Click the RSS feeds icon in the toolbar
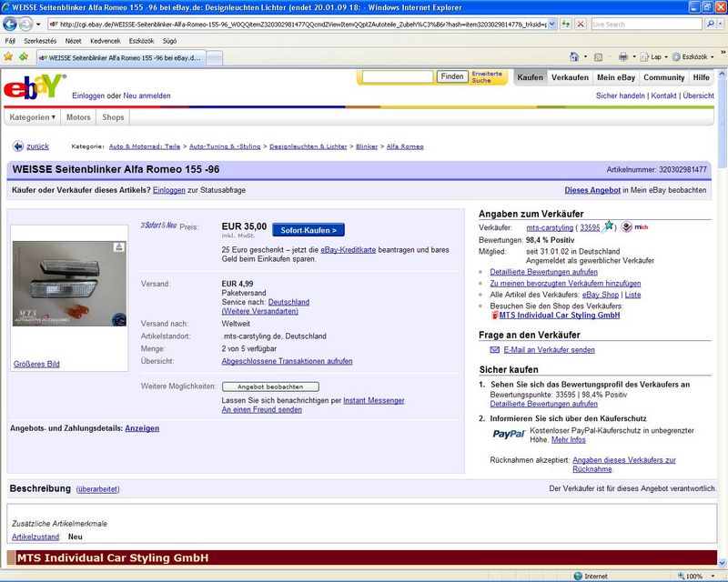The height and width of the screenshot is (582, 728). coord(599,57)
